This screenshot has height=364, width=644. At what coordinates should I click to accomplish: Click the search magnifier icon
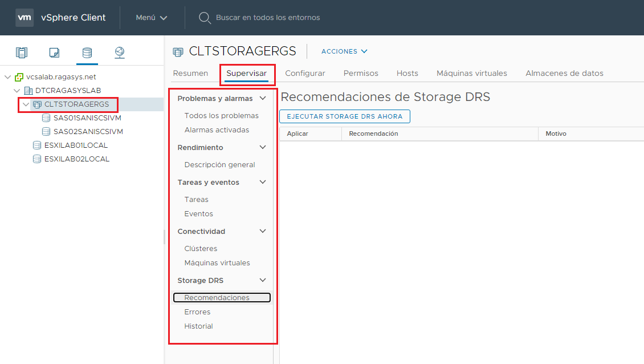point(204,17)
